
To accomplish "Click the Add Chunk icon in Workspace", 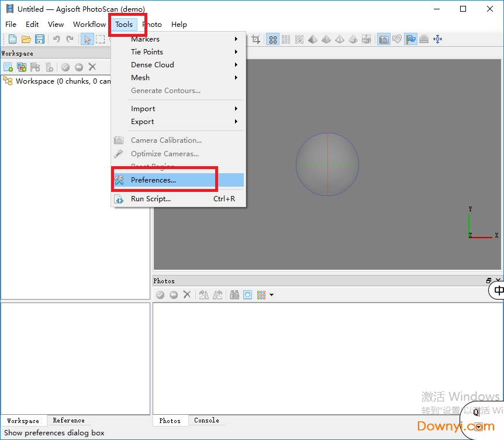I will click(x=8, y=67).
